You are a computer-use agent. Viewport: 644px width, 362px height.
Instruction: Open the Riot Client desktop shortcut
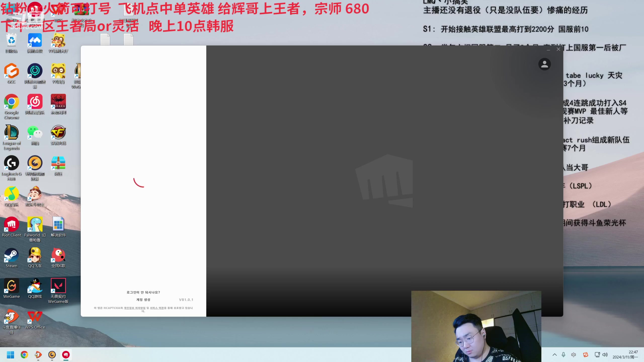click(x=12, y=227)
